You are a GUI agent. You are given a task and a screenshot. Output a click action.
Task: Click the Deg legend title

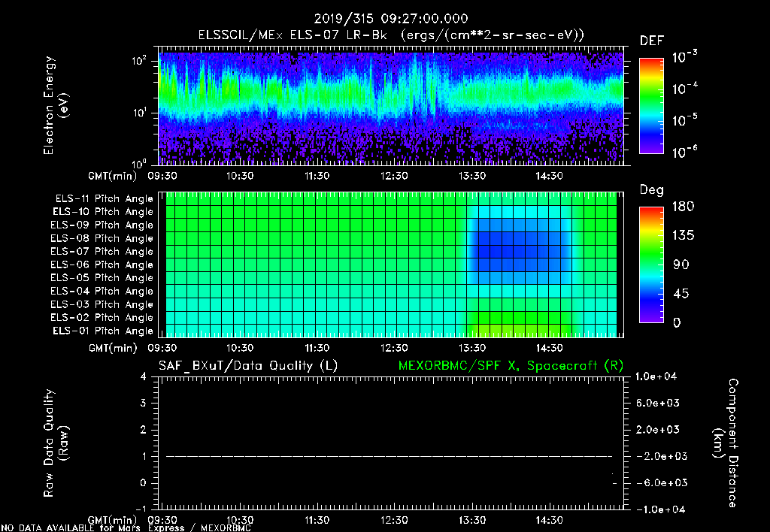[x=652, y=190]
